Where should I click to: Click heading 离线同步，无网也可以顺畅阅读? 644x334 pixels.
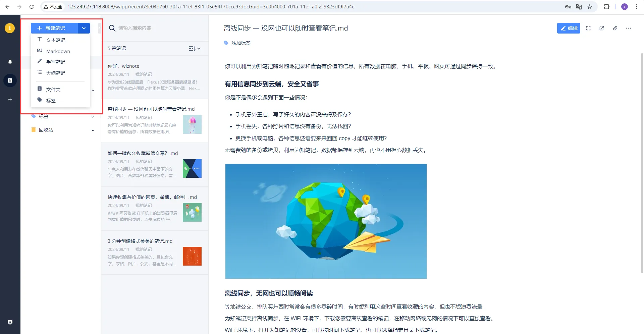[x=269, y=293]
